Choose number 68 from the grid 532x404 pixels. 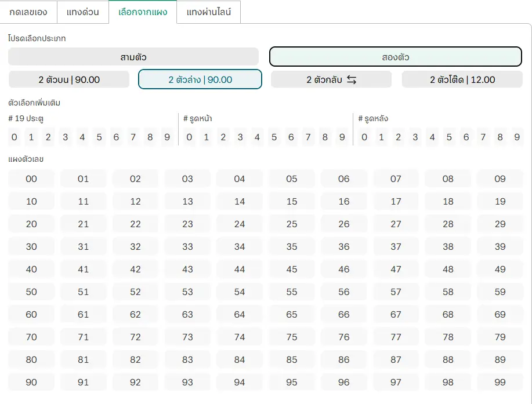448,315
